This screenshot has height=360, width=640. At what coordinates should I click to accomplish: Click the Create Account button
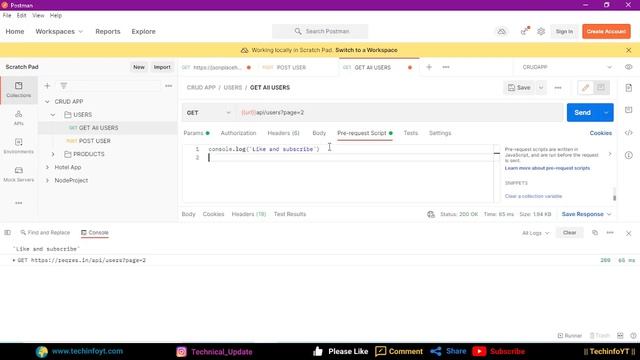pyautogui.click(x=606, y=31)
